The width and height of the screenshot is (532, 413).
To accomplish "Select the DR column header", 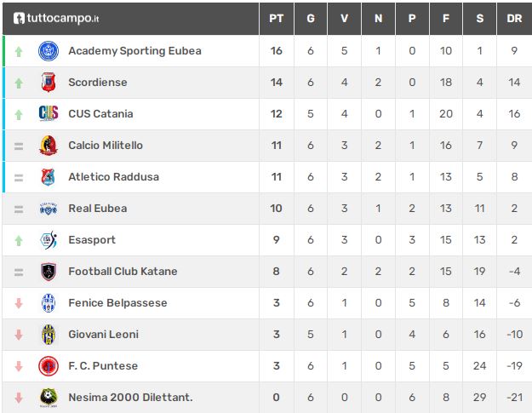I will pyautogui.click(x=514, y=19).
